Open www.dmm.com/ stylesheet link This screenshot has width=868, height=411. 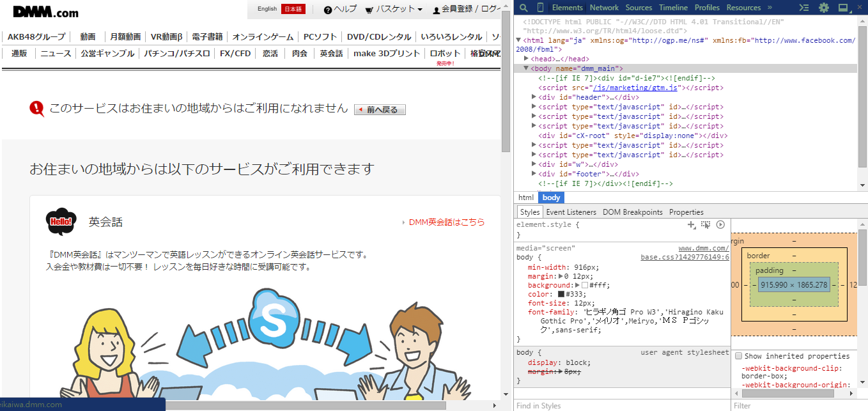(704, 248)
